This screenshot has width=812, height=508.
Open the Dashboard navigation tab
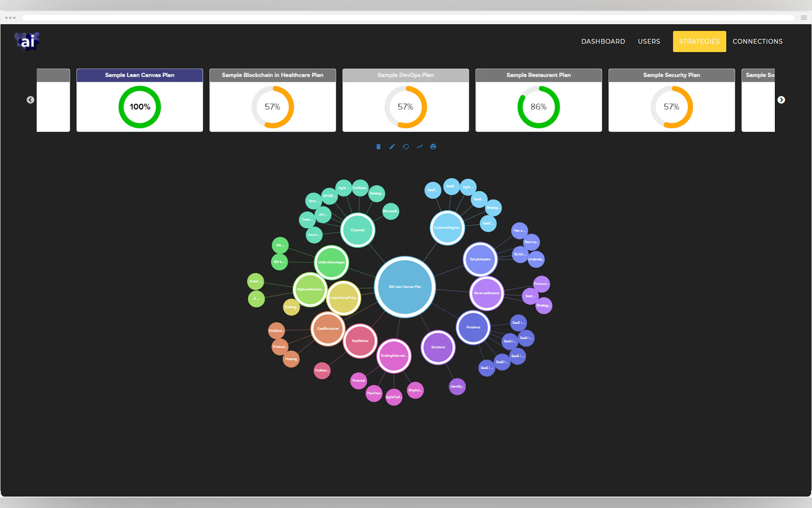click(603, 41)
